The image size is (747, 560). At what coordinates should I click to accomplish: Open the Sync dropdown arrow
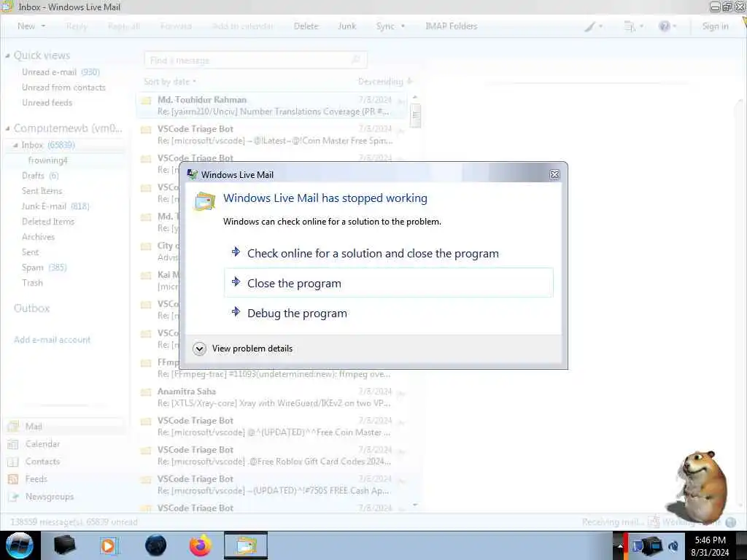click(403, 26)
